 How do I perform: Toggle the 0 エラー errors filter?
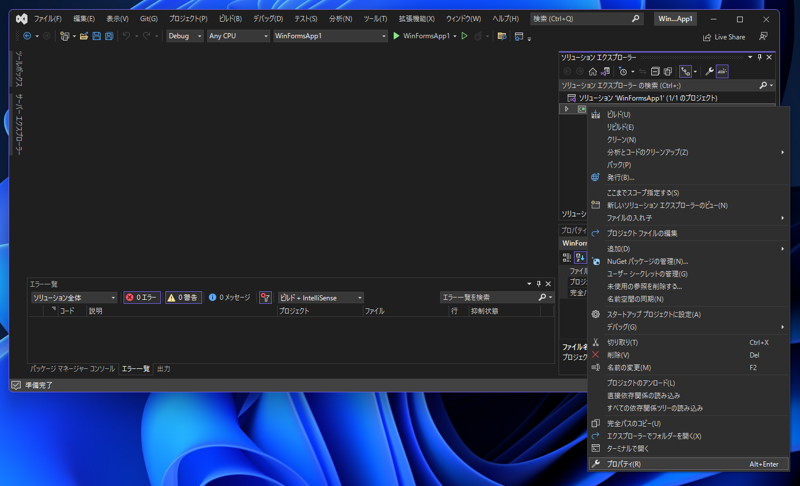[142, 297]
